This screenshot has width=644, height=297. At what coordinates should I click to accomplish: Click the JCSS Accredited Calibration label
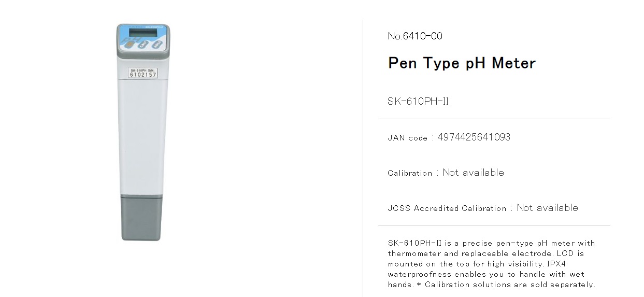click(x=447, y=208)
